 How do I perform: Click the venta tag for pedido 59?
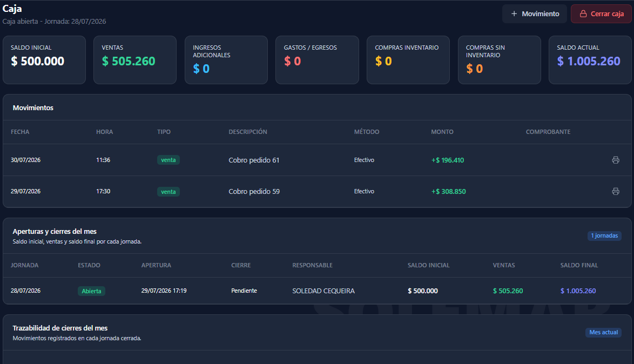click(168, 192)
